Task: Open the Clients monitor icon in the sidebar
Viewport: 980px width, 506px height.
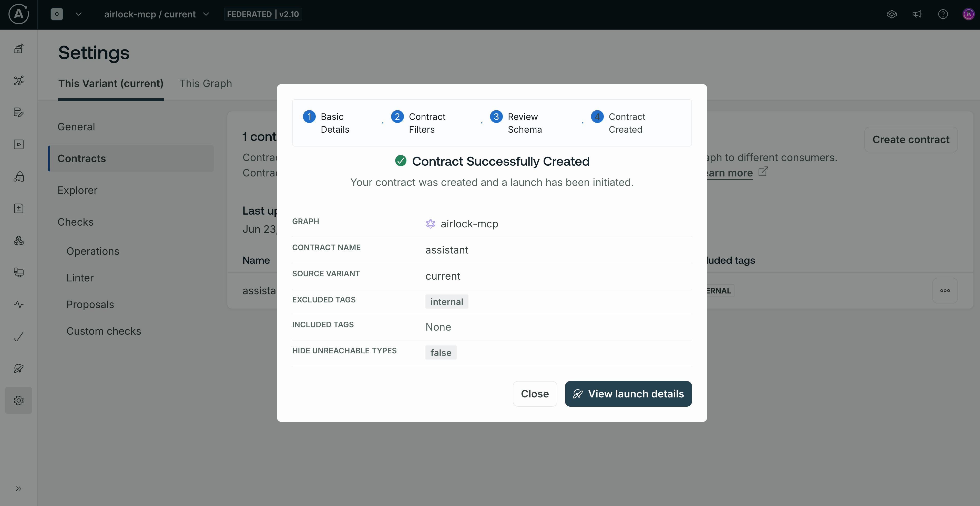Action: pyautogui.click(x=19, y=272)
